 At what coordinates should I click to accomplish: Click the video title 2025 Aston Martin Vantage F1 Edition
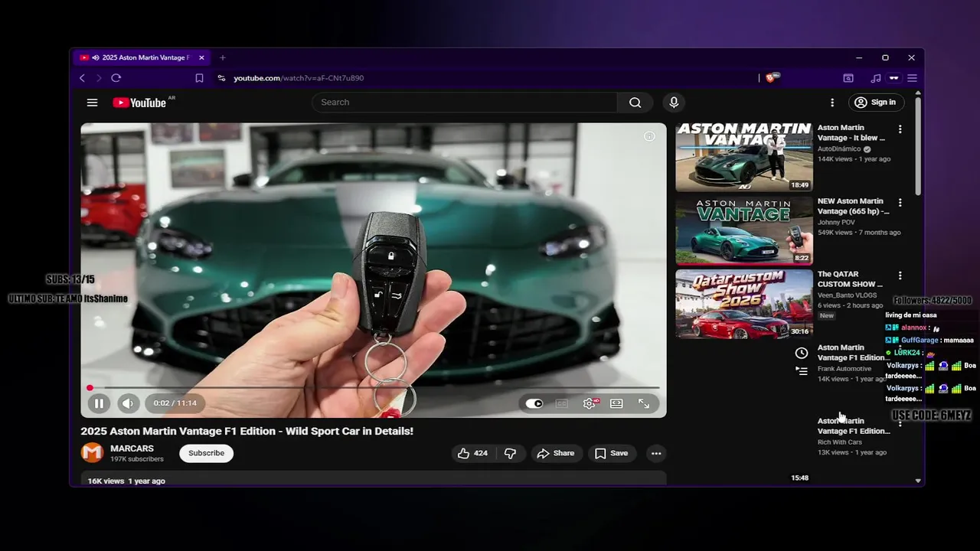click(247, 431)
